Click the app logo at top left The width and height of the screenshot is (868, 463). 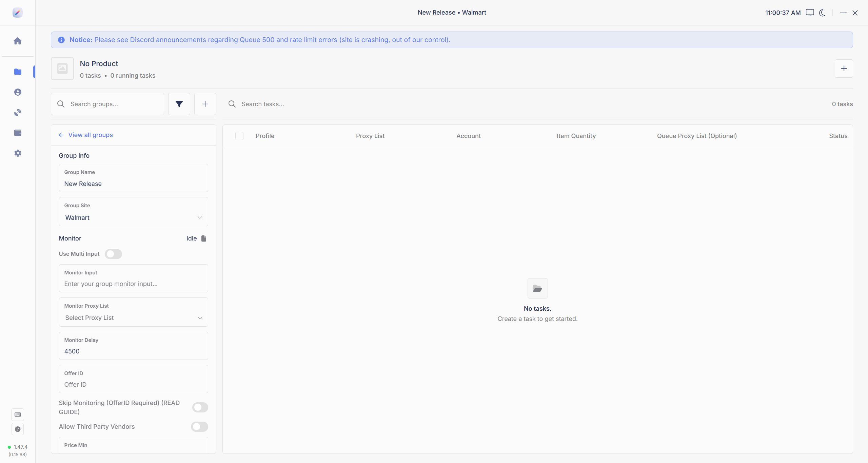[18, 13]
